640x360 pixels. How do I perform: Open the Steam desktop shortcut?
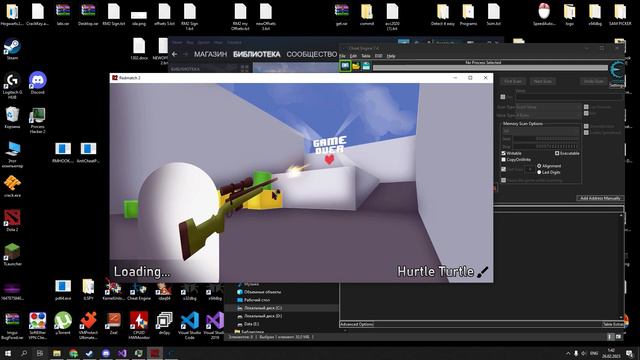[12, 50]
